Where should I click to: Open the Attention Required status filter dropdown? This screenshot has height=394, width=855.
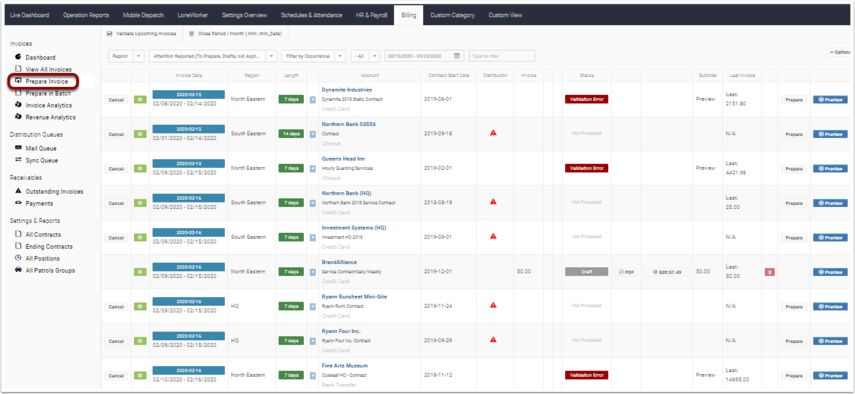[213, 56]
